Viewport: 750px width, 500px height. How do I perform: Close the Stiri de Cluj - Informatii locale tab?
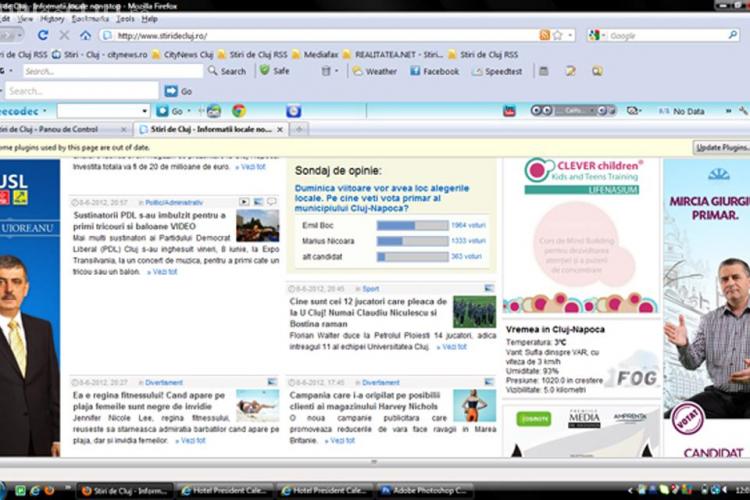coord(280,130)
